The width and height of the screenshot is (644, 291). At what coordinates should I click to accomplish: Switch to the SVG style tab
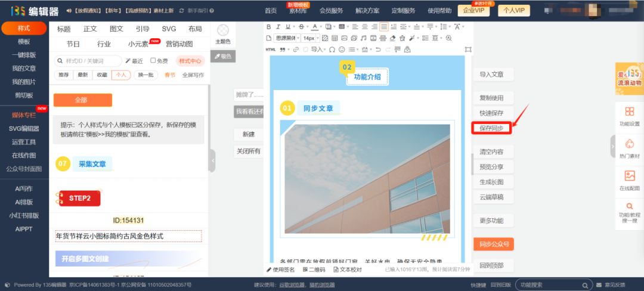169,29
